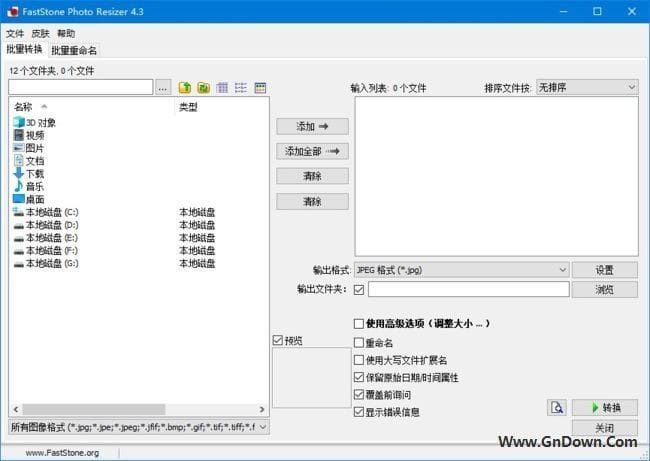
Task: Open 输出格式 JPEG 格式 dropdown
Action: [461, 270]
